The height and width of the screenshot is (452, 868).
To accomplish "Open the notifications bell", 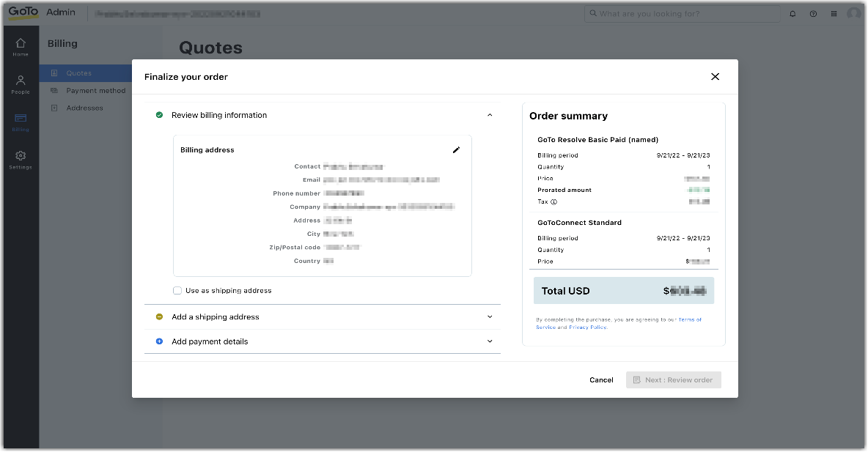I will click(792, 12).
